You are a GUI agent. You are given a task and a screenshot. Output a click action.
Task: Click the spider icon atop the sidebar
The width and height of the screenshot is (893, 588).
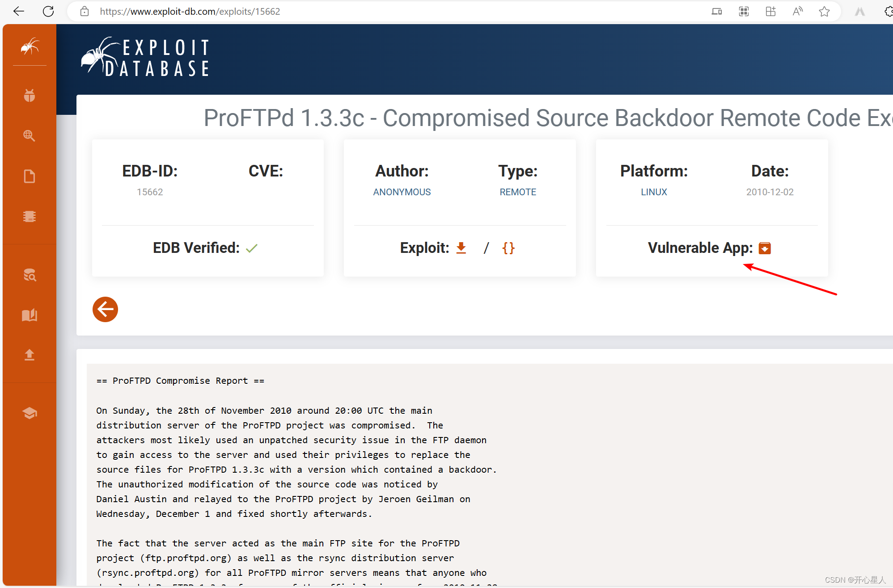click(x=30, y=46)
